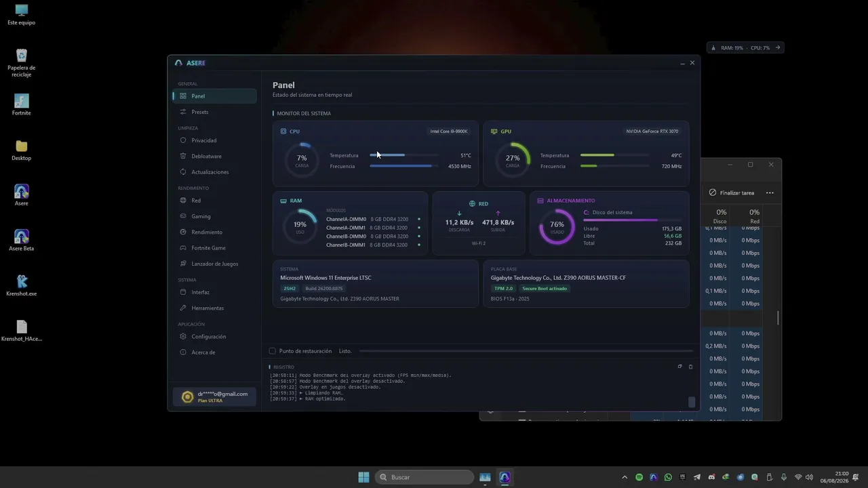Clear the Registro log with the trash icon

[690, 367]
